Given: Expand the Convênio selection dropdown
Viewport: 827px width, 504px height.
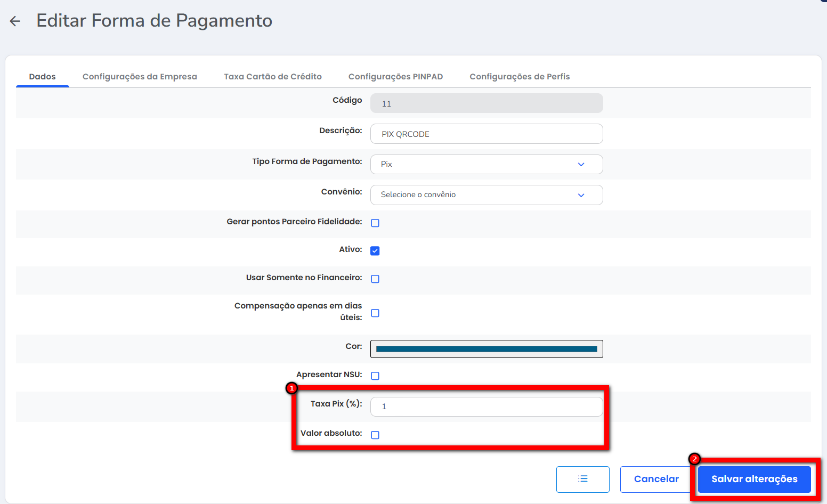Looking at the screenshot, I should [x=486, y=195].
